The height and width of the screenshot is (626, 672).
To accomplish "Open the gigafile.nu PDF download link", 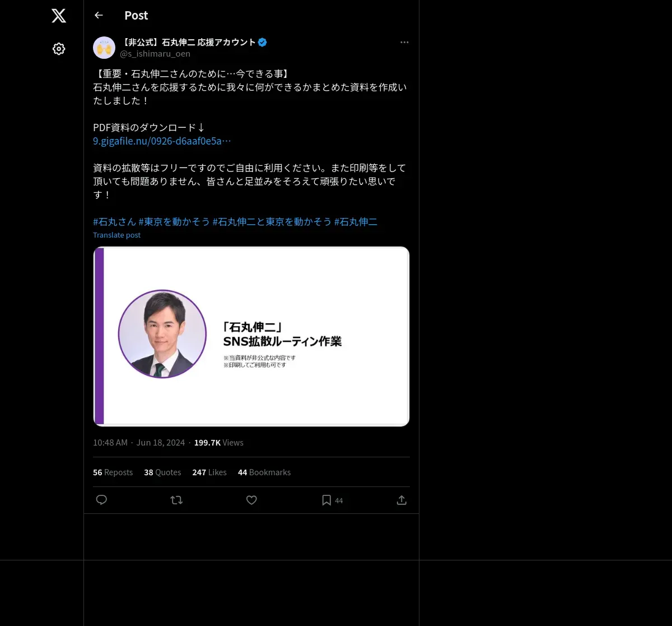I will 162,141.
